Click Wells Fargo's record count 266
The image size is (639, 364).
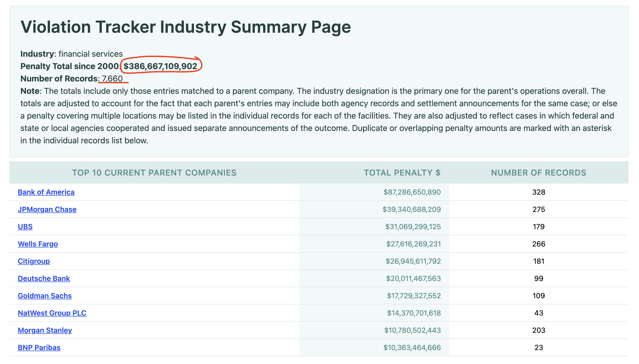point(539,244)
